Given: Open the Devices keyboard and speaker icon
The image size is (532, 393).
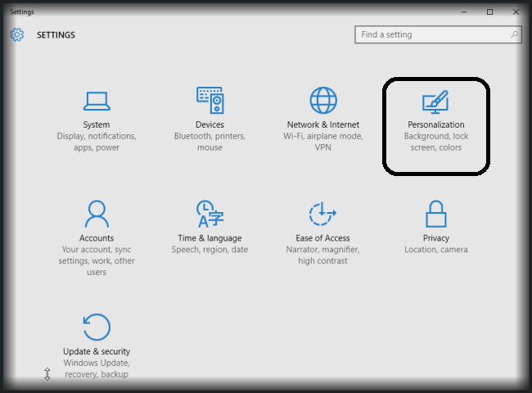Looking at the screenshot, I should click(210, 100).
